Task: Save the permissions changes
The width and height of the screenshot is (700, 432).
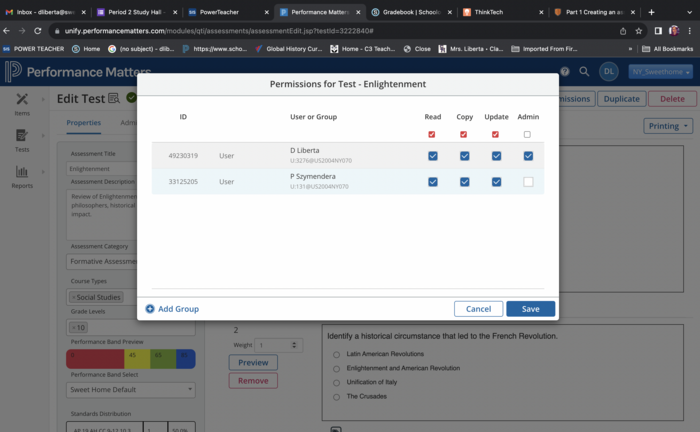Action: click(x=530, y=309)
